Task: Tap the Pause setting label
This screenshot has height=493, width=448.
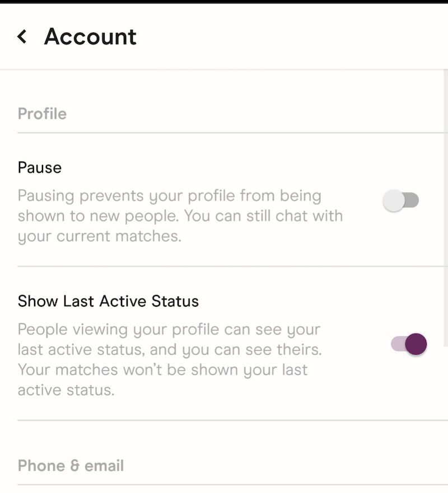Action: (x=39, y=167)
